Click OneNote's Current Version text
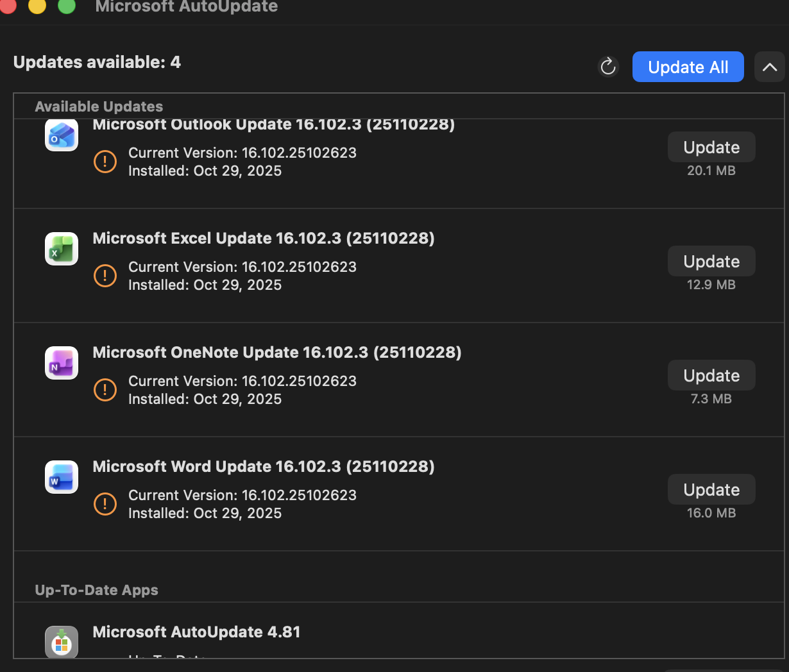The height and width of the screenshot is (672, 789). click(x=242, y=381)
